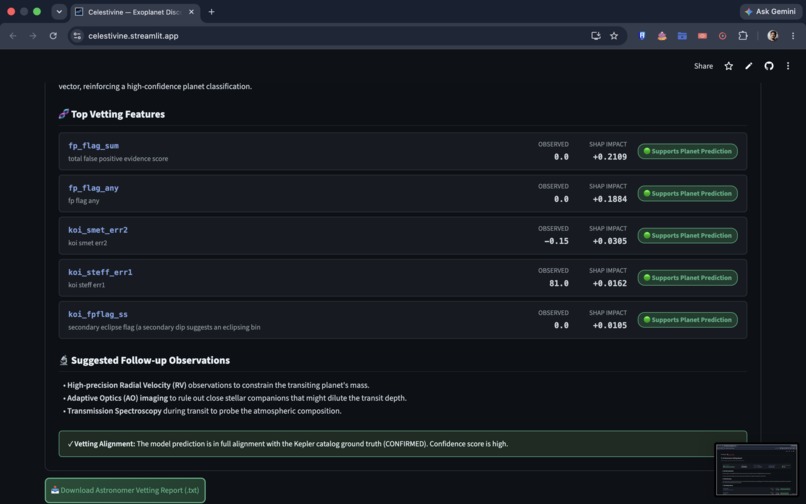Click the secondary eclipse flag description text
This screenshot has height=504, width=806.
click(164, 328)
